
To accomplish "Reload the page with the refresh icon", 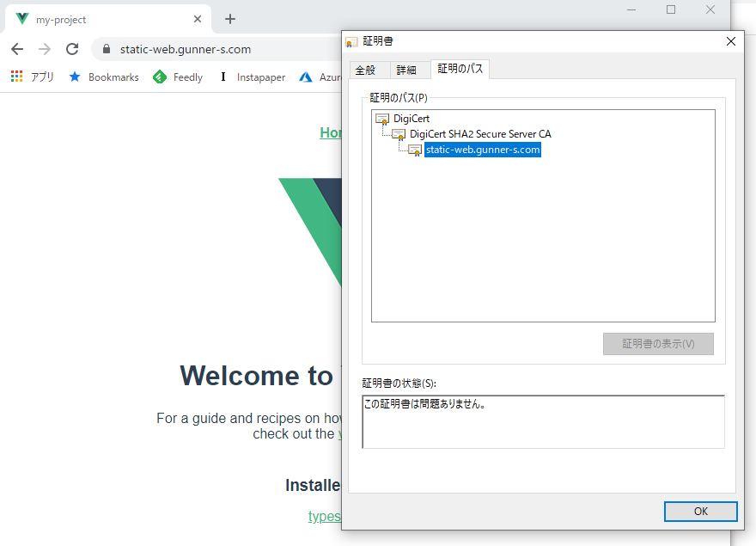I will point(72,49).
